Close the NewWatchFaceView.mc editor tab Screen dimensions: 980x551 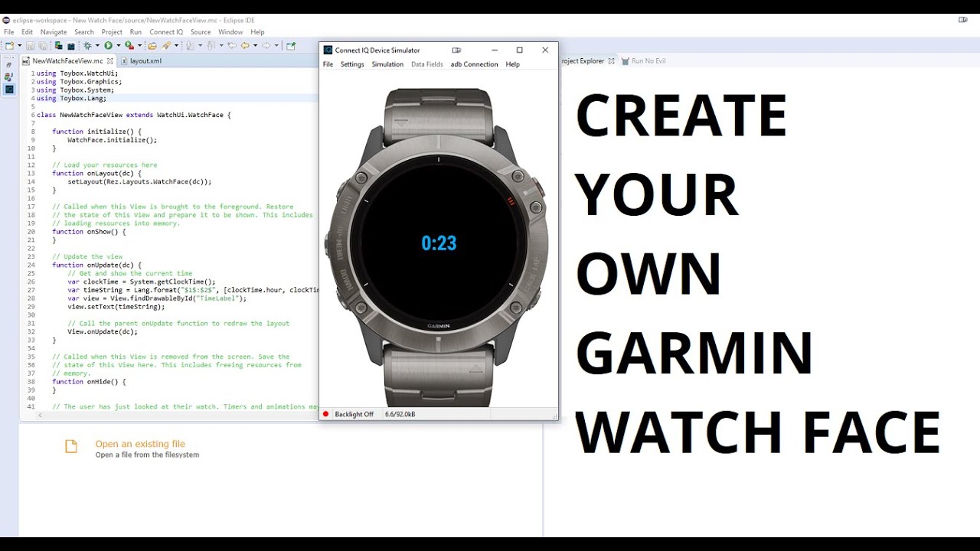(109, 60)
